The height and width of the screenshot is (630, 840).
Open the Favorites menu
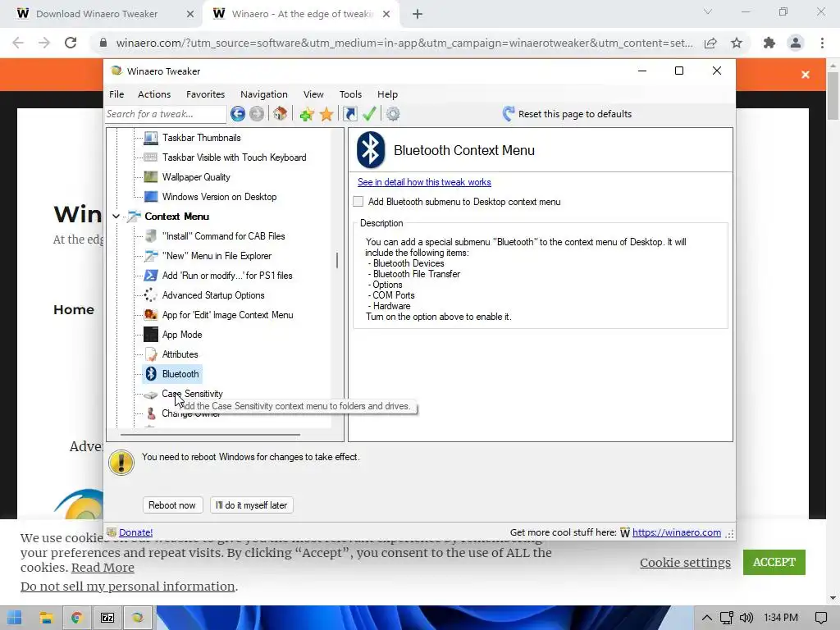pos(206,94)
